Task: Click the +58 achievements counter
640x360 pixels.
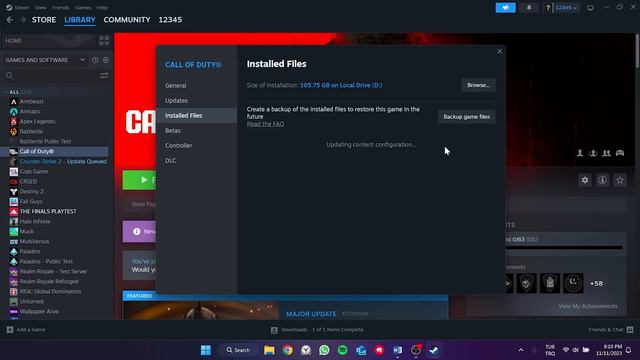Action: (x=596, y=283)
